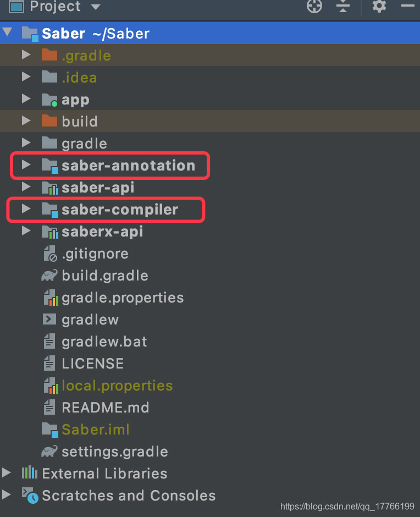Collapse the Saber root project node

coord(7,33)
